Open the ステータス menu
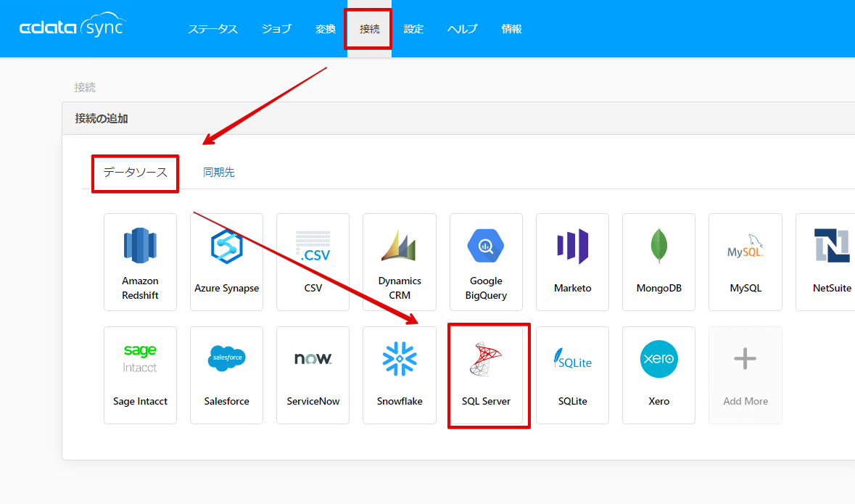This screenshot has height=504, width=855. pyautogui.click(x=212, y=29)
